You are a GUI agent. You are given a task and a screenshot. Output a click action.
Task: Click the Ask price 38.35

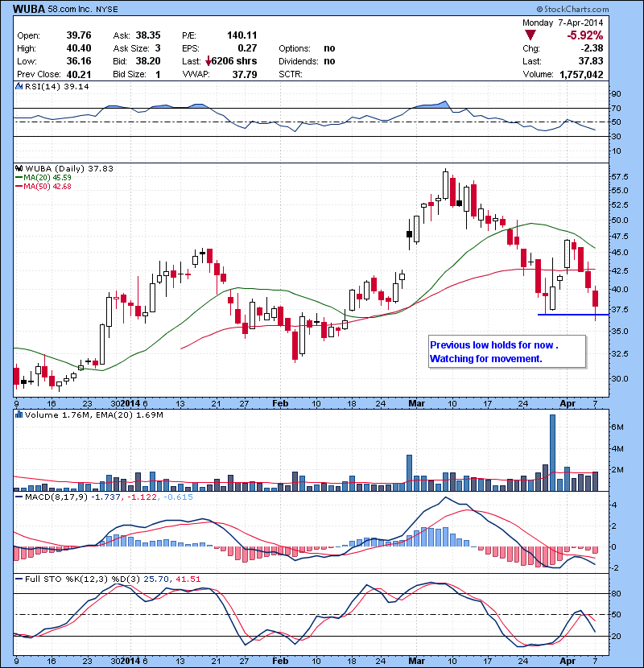(x=148, y=35)
